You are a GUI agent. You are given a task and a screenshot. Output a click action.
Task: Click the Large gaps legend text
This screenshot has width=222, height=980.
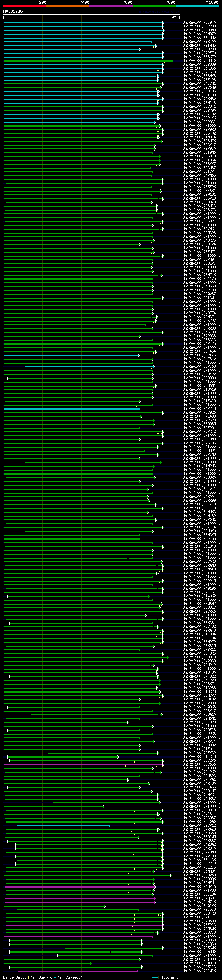[43, 977]
